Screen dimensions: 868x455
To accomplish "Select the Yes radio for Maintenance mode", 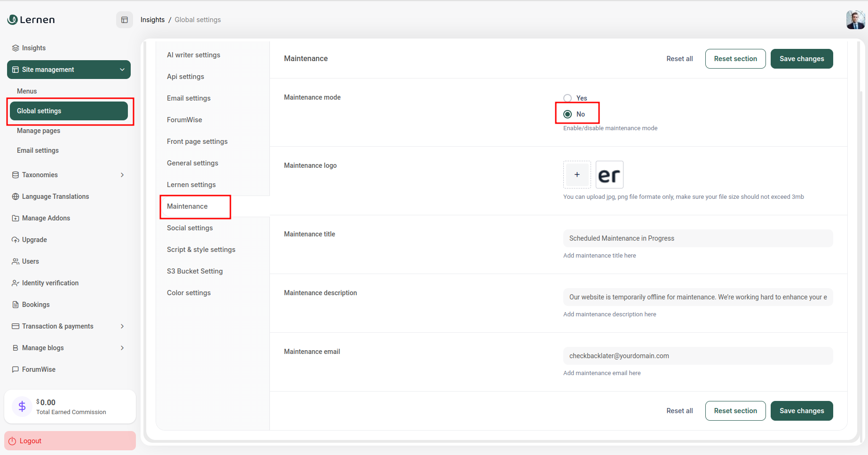I will click(x=568, y=98).
